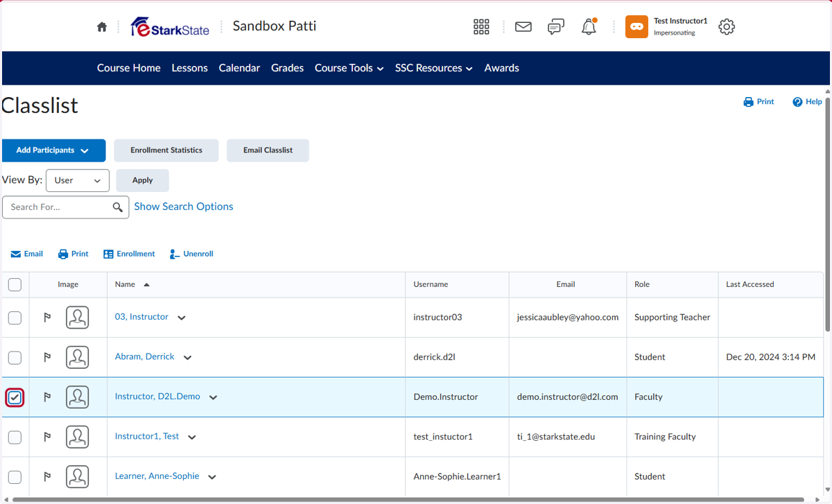The width and height of the screenshot is (832, 504).
Task: Open actions chevron for 03, Instructor
Action: click(182, 318)
